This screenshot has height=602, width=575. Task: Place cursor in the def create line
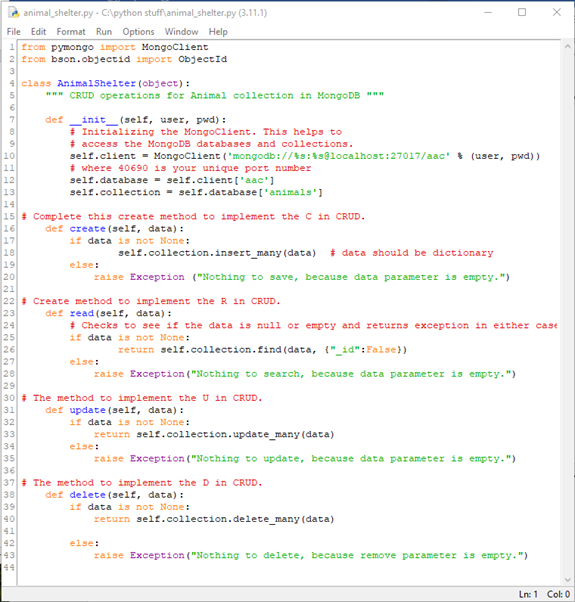pos(114,229)
